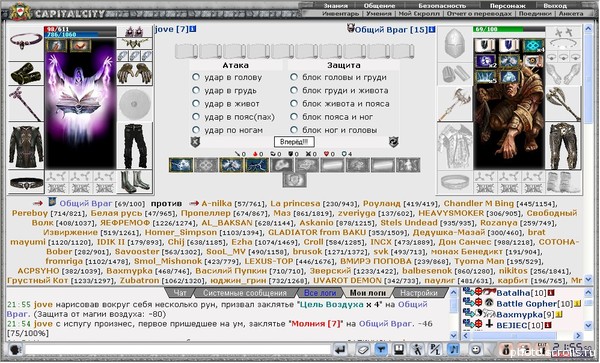Switch to 'Системные сообщения' tab
This screenshot has height=363, width=600.
point(245,293)
